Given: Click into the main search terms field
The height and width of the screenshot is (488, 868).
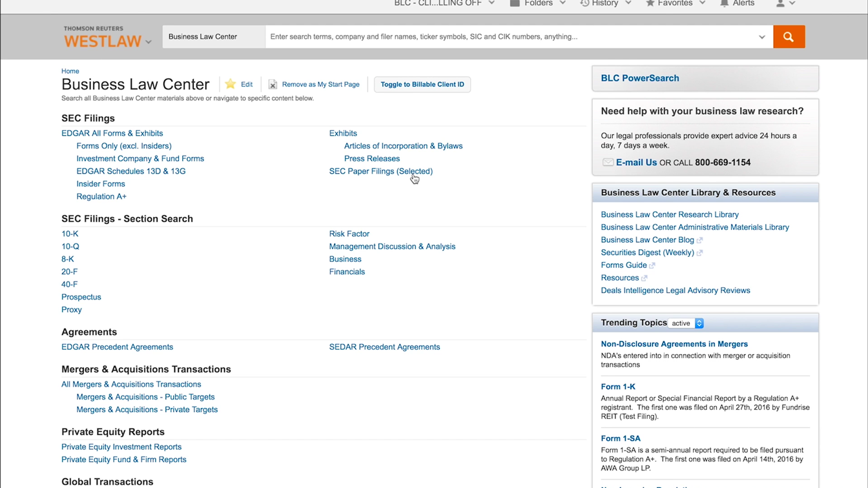Looking at the screenshot, I should 510,37.
